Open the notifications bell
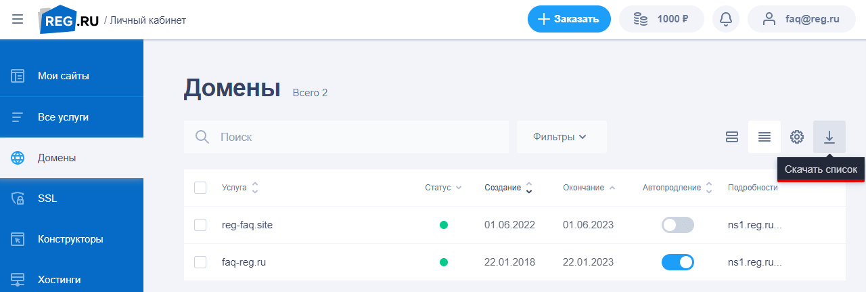868x292 pixels. pos(726,19)
